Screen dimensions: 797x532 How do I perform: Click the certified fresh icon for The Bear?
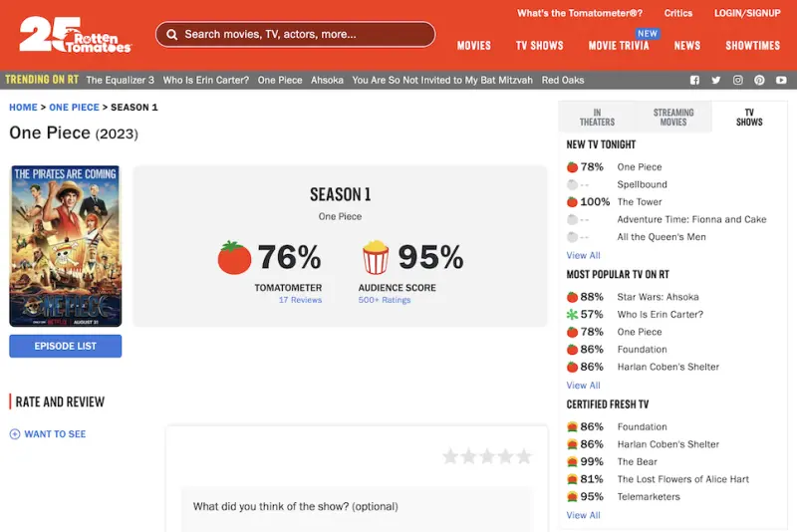coord(572,462)
